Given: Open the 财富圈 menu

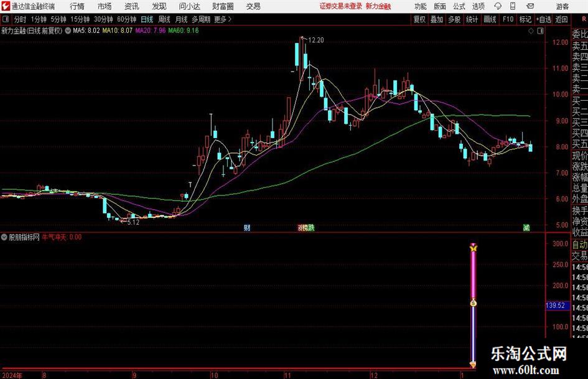Looking at the screenshot, I should [223, 6].
